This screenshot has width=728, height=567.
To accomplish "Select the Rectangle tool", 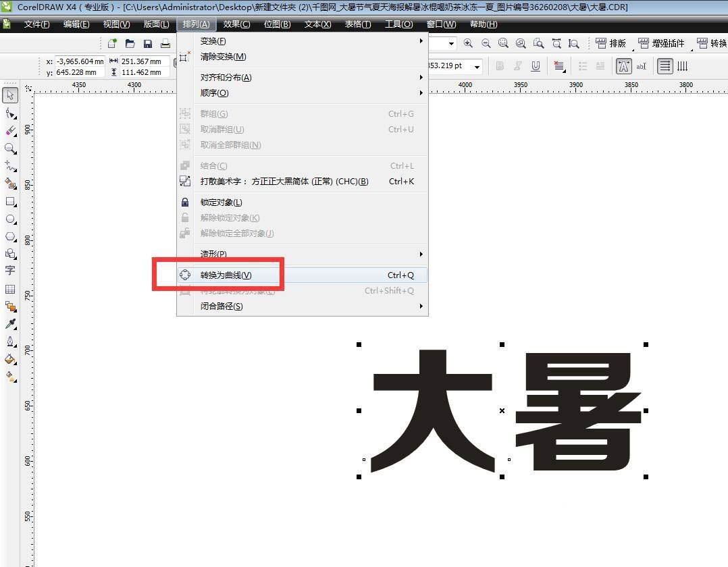I will click(9, 201).
